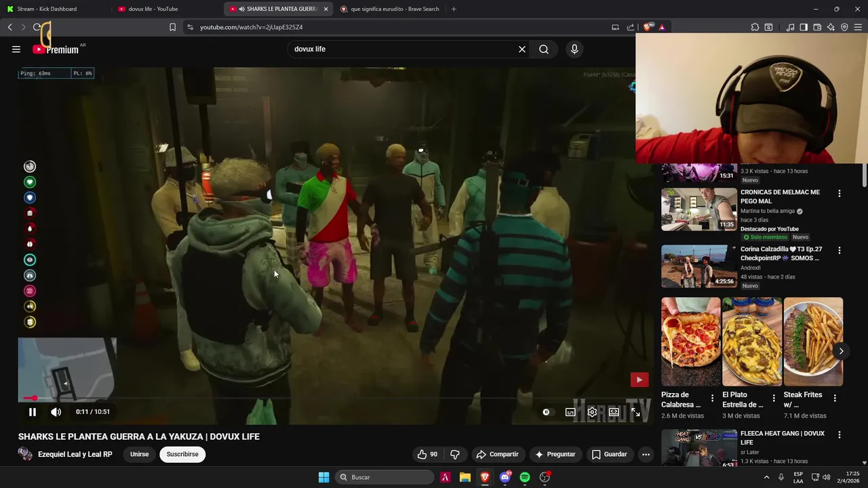
Task: Start voice search with microphone
Action: [x=574, y=49]
